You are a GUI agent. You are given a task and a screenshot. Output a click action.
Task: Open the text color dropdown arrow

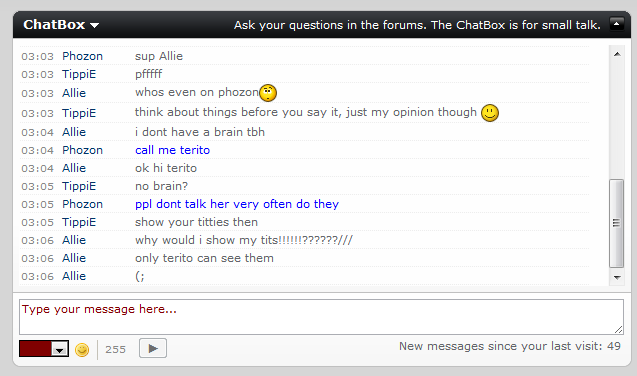(60, 349)
